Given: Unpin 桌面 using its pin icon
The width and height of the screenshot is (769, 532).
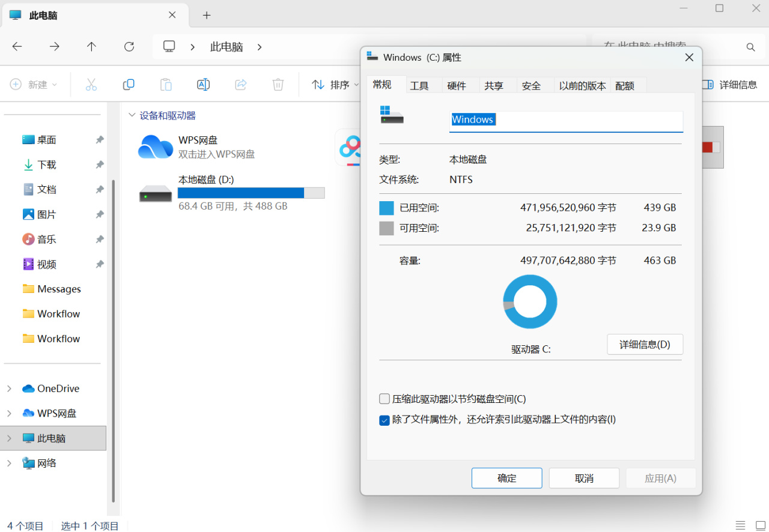Looking at the screenshot, I should [x=100, y=139].
